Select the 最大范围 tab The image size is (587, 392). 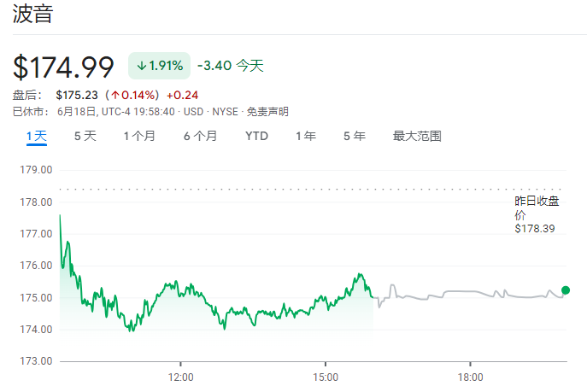pos(417,136)
